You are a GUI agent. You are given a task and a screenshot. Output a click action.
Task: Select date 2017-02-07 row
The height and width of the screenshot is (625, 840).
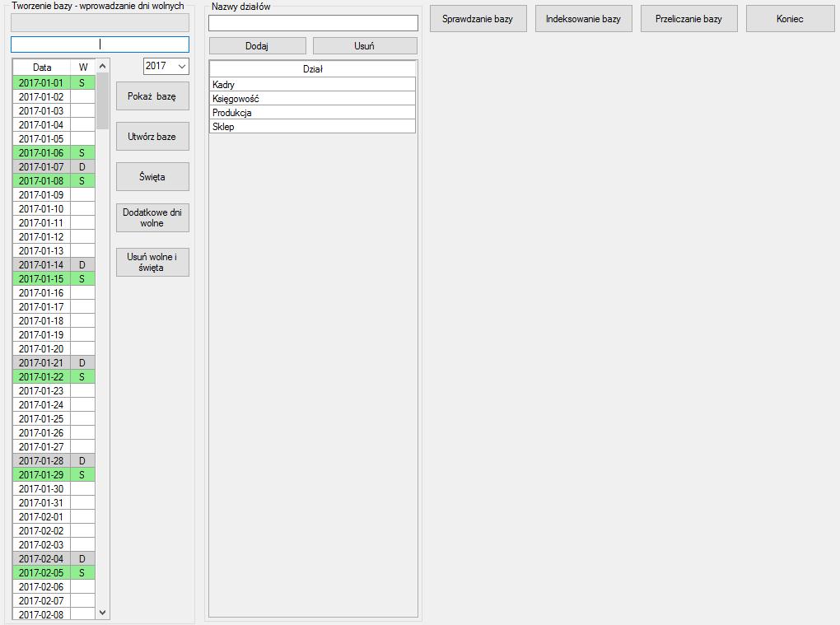[x=54, y=601]
